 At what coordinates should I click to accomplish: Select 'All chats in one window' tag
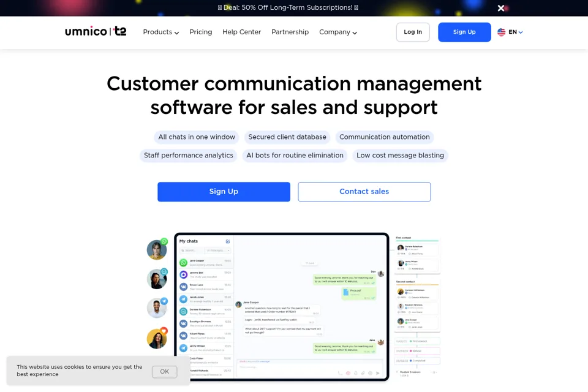(197, 137)
